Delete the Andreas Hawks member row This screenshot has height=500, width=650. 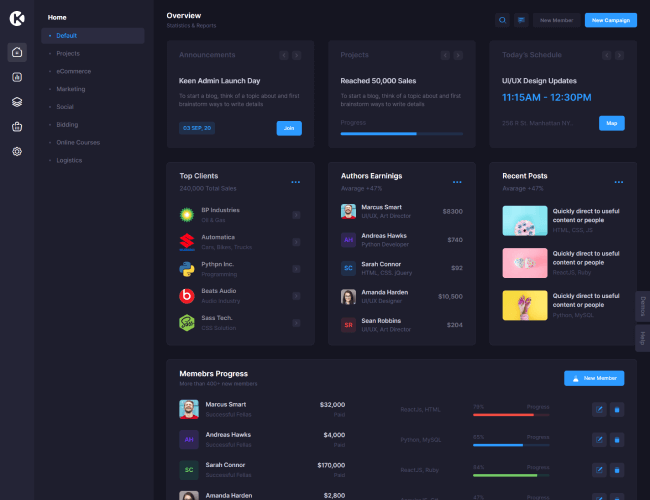(x=617, y=439)
